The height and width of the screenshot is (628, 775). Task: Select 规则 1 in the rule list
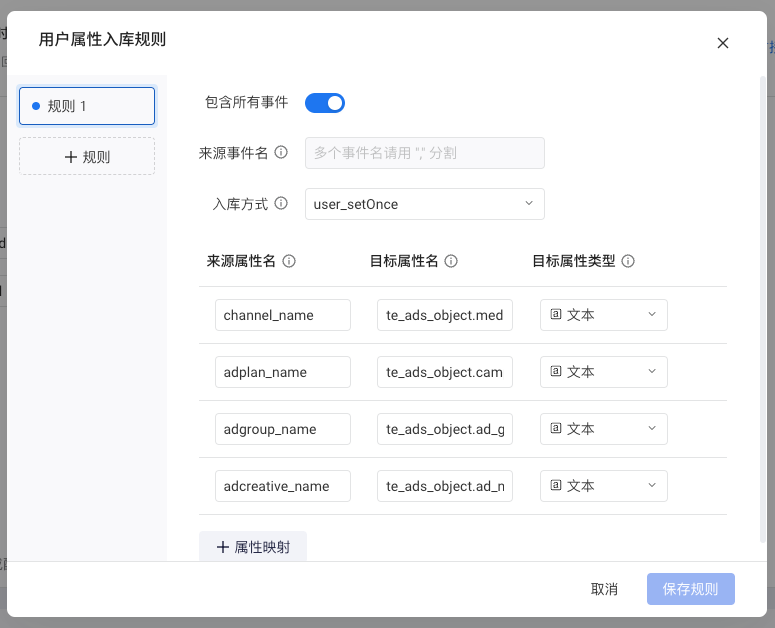(87, 106)
